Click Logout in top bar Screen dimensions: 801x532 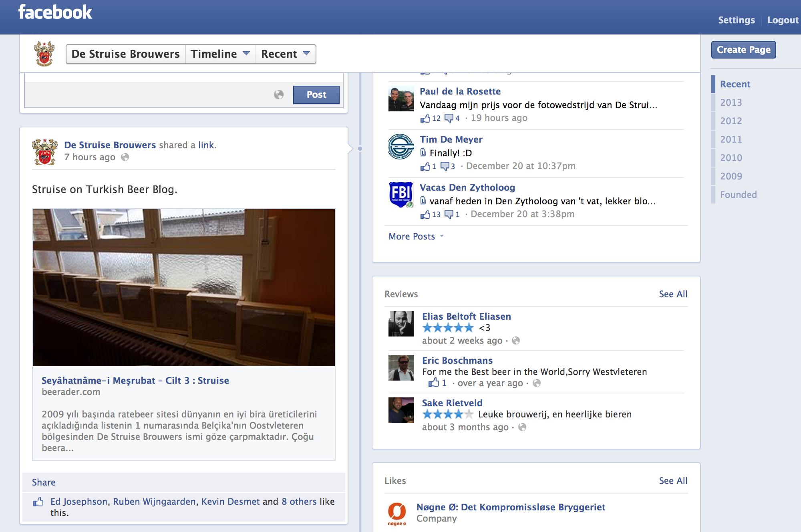pyautogui.click(x=783, y=20)
